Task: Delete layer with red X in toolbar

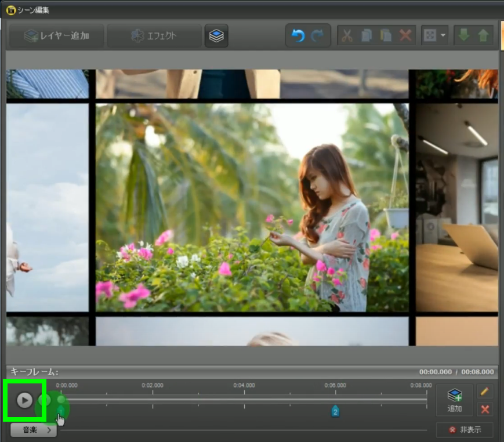Action: coord(405,35)
